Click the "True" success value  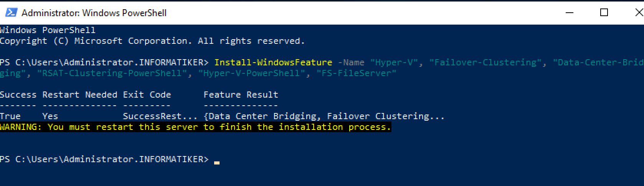tap(10, 116)
